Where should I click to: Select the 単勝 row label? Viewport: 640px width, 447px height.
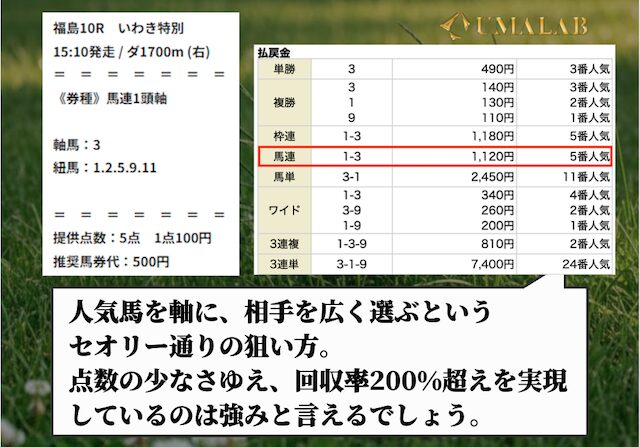coord(284,69)
